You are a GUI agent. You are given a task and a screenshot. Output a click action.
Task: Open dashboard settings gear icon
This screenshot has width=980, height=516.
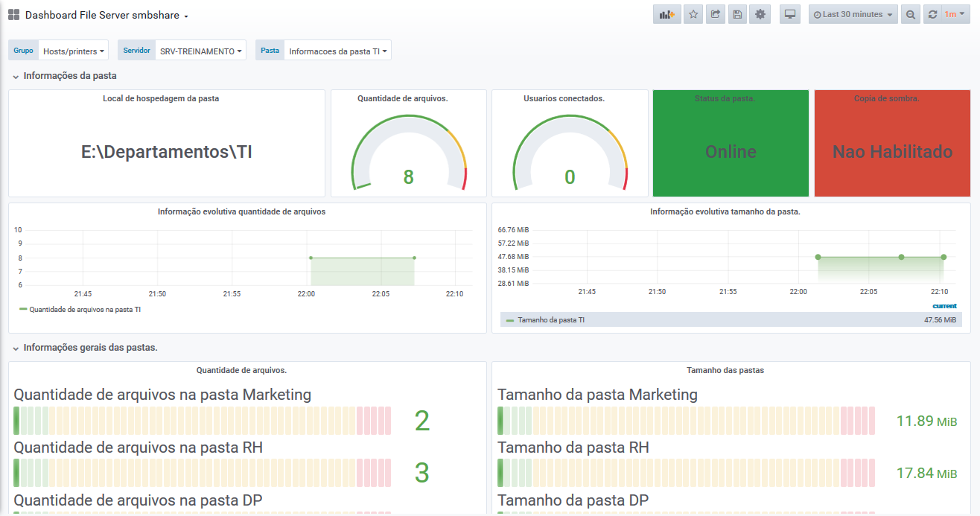(760, 14)
